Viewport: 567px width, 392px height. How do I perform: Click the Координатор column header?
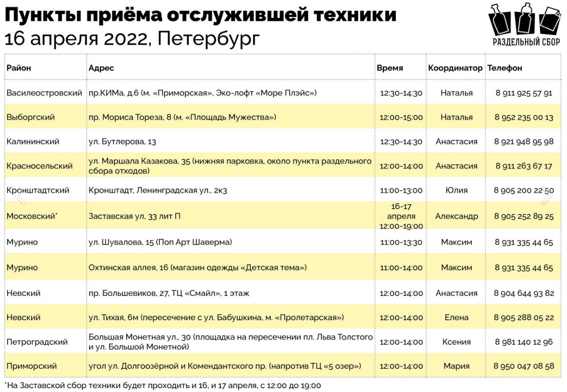tap(455, 68)
